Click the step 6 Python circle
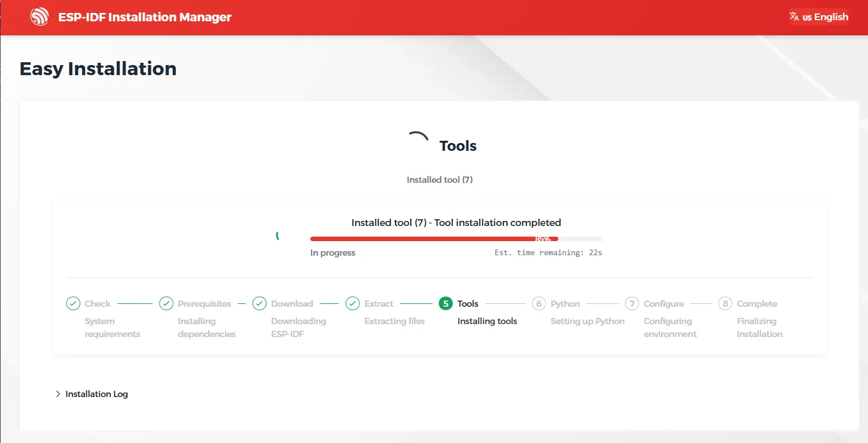The image size is (868, 443). tap(539, 303)
